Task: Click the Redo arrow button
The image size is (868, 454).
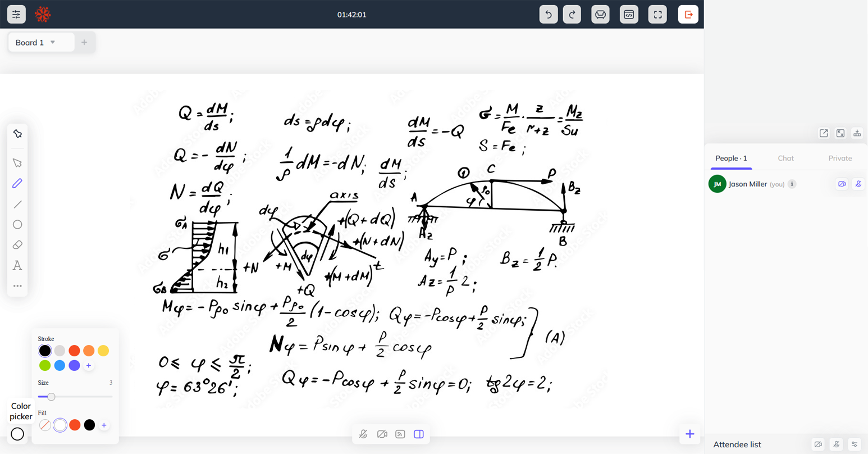Action: tap(572, 15)
